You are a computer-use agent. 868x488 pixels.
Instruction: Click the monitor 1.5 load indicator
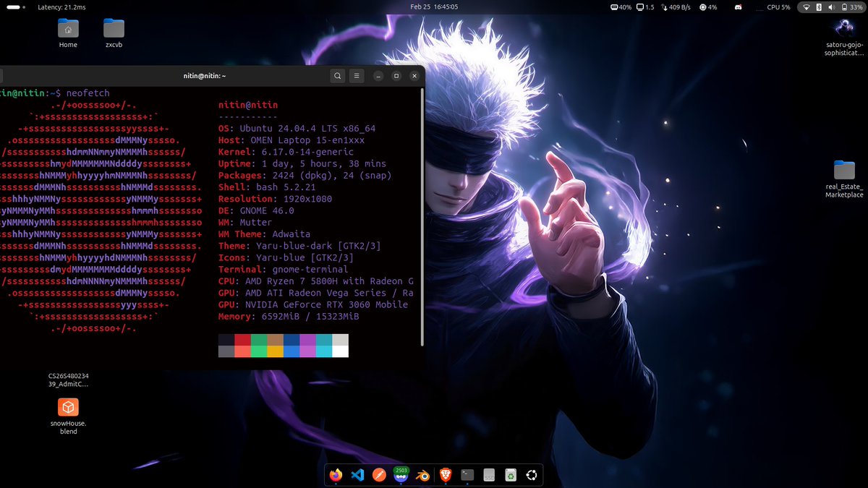pos(645,7)
